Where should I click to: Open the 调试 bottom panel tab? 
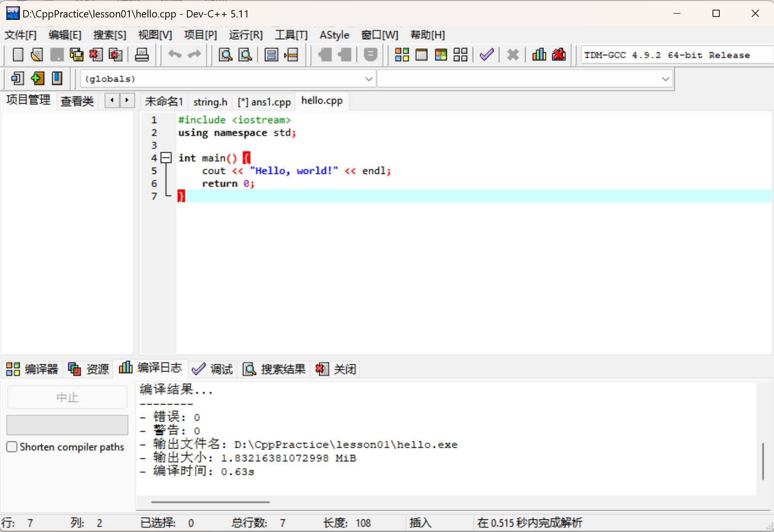point(213,369)
